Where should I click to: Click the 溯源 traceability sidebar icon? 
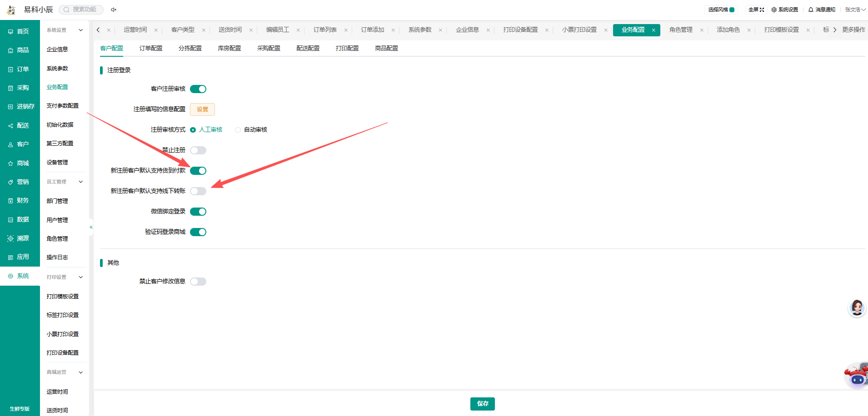10,238
